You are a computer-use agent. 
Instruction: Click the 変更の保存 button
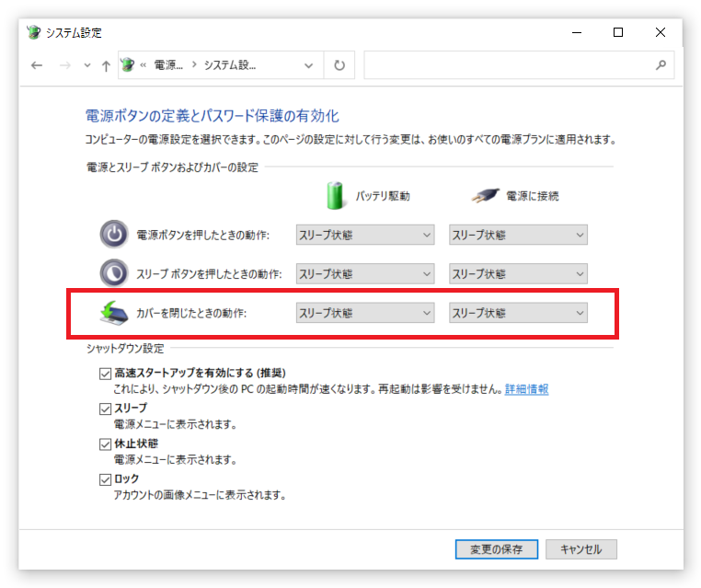[496, 549]
